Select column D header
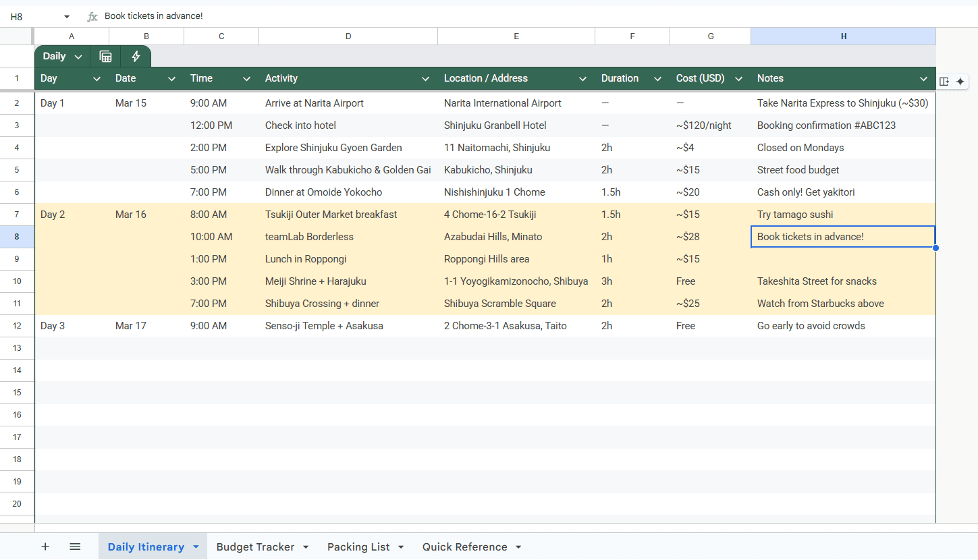Viewport: 978px width, 560px height. [348, 36]
